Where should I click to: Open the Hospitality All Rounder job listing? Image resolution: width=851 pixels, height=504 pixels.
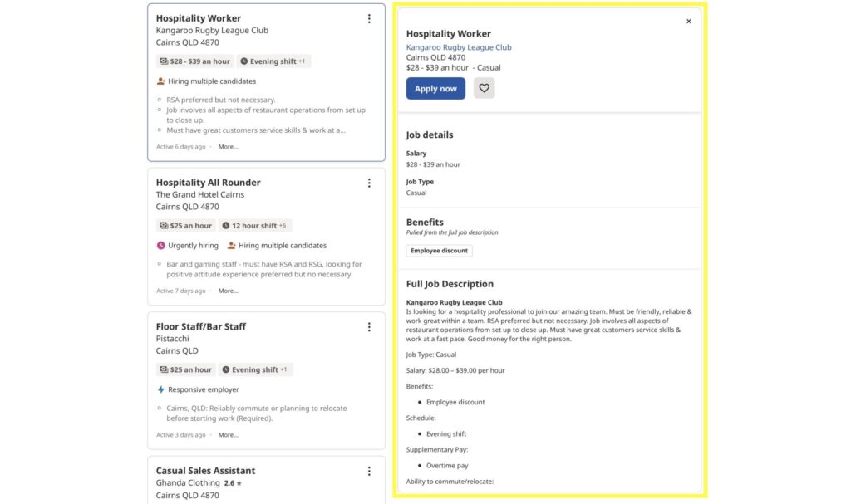208,183
